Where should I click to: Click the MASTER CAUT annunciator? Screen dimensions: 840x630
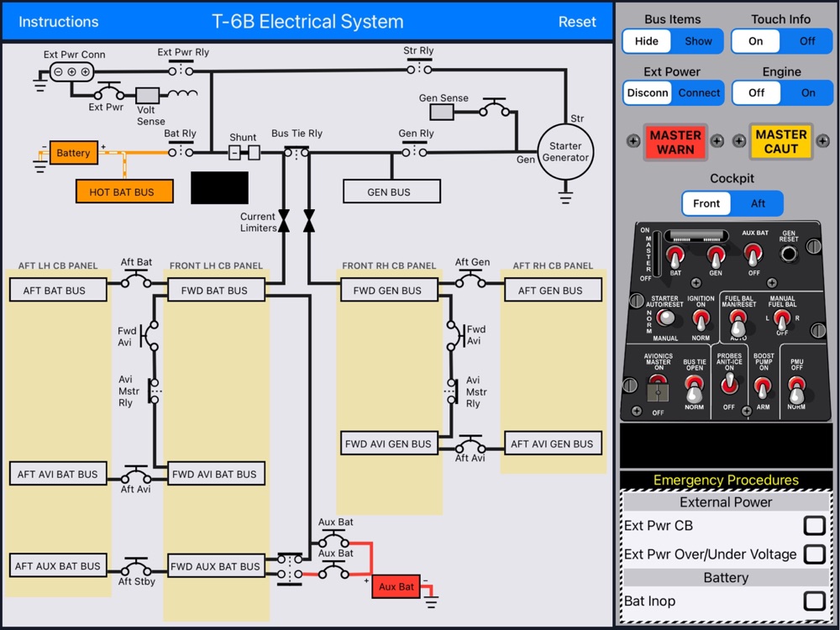point(781,142)
